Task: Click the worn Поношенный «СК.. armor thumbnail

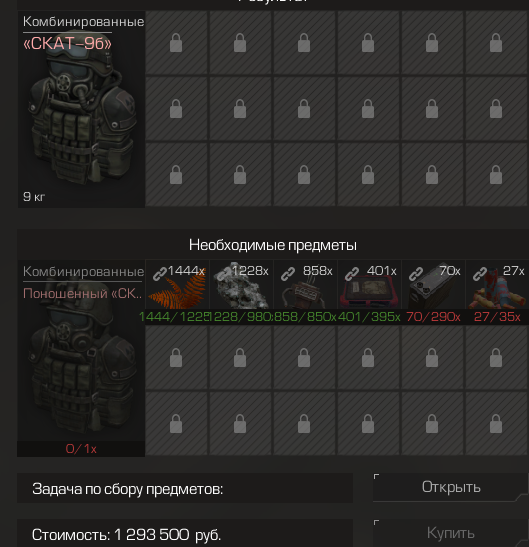Action: tap(81, 351)
